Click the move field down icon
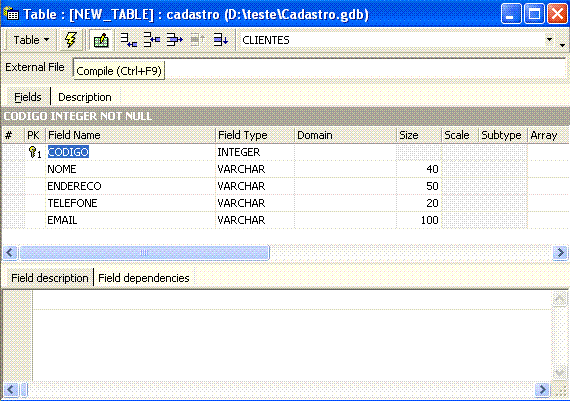Viewport: 570px width, 401px height. click(220, 40)
